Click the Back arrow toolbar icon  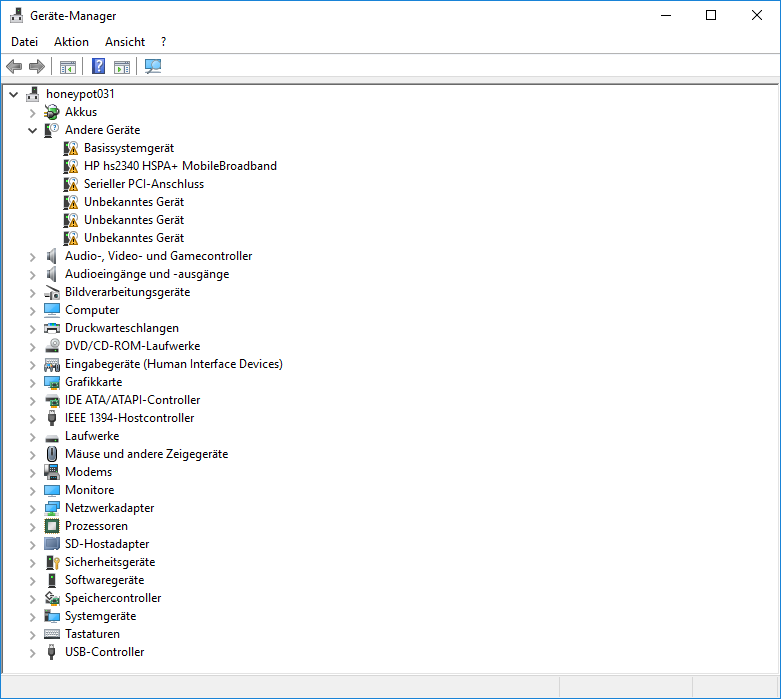coord(14,66)
